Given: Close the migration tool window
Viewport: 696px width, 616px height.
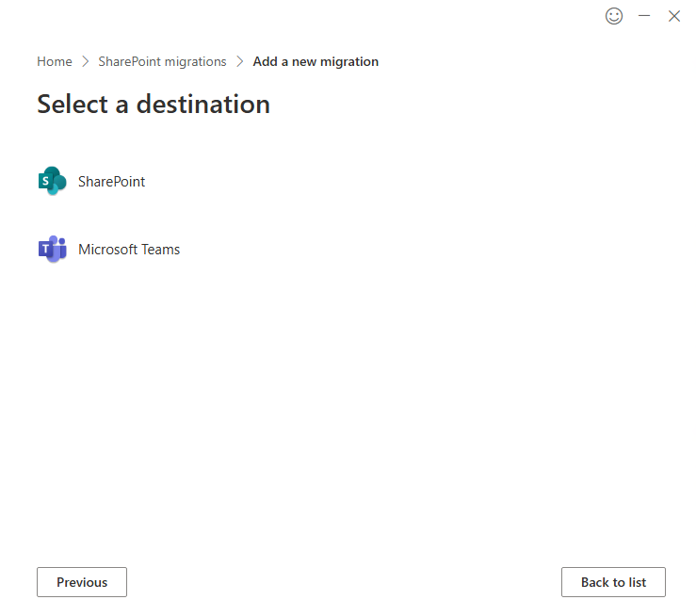Looking at the screenshot, I should 674,16.
